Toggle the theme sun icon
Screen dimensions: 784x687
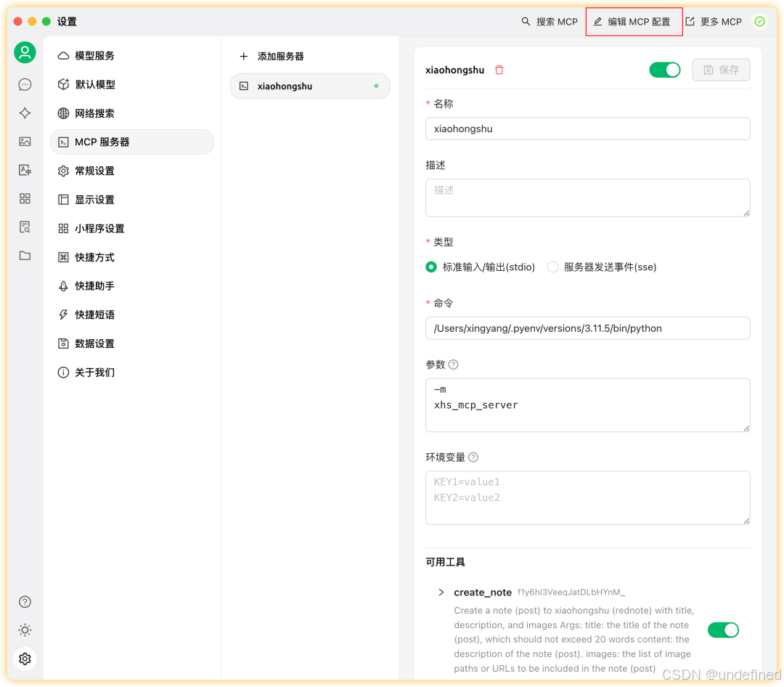pyautogui.click(x=25, y=630)
